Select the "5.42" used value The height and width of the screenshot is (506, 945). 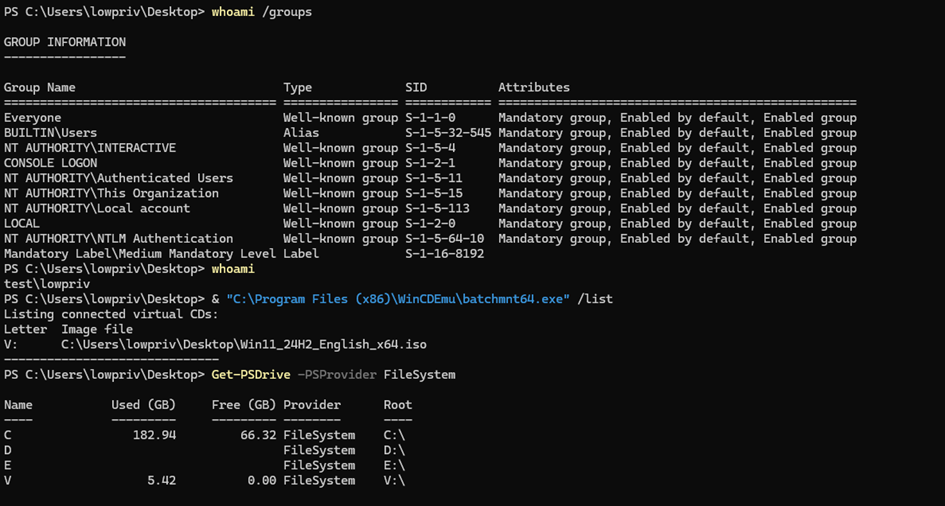[162, 481]
